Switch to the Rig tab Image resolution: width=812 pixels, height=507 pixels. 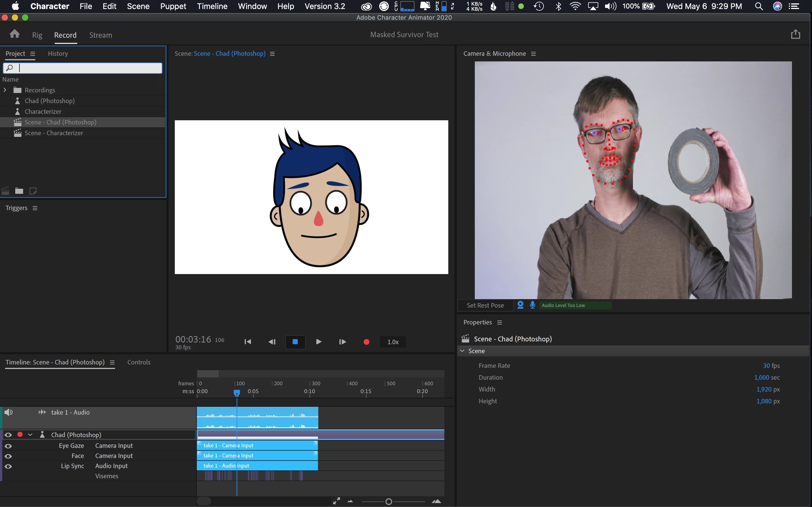pos(37,35)
